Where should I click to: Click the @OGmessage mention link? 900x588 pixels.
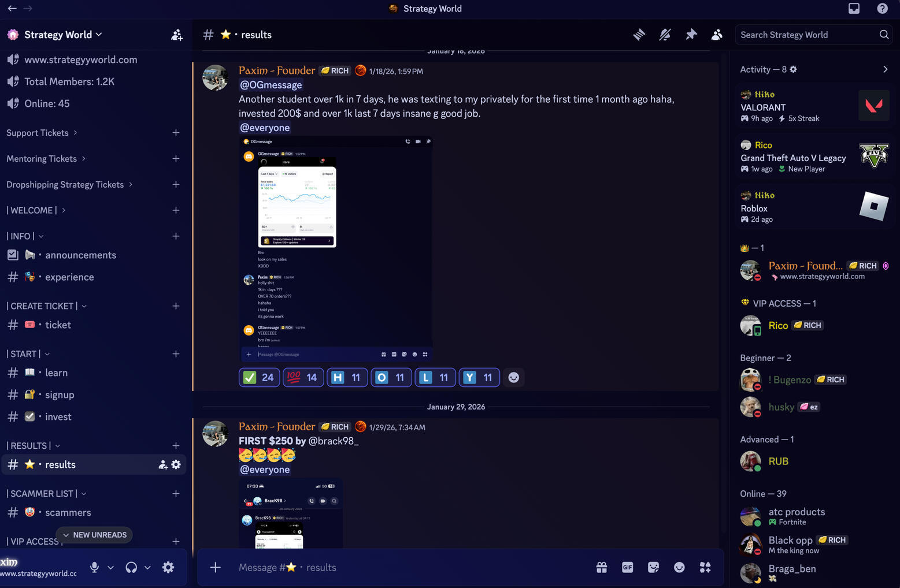[271, 85]
